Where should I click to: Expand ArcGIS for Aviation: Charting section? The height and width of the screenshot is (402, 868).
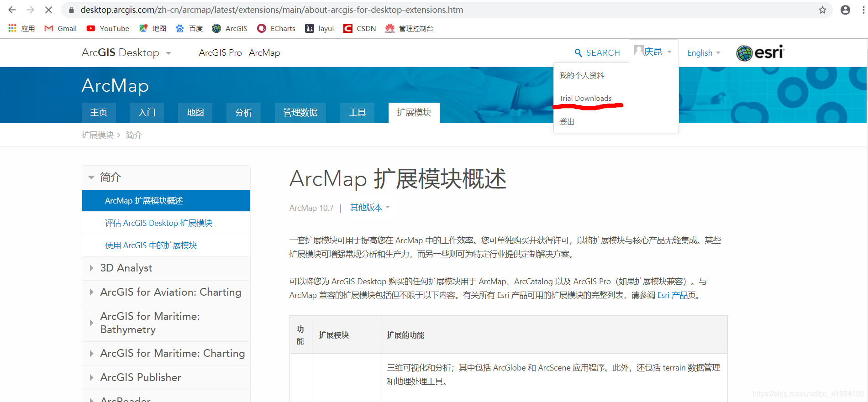click(x=166, y=292)
